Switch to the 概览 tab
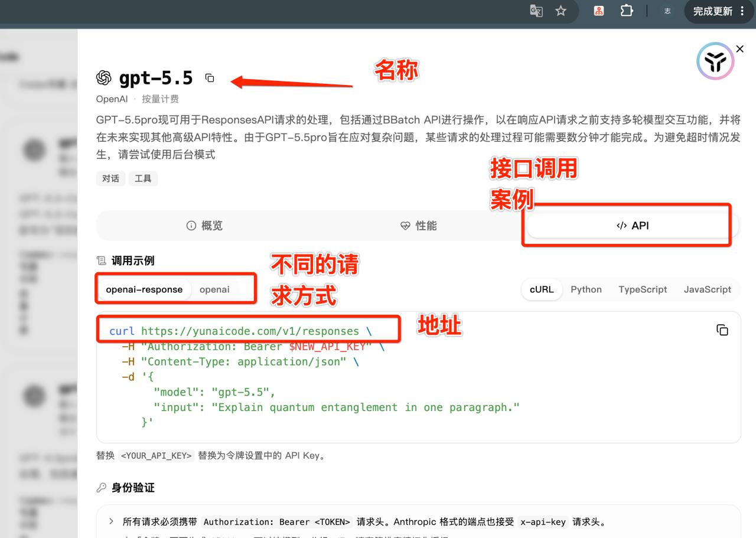This screenshot has height=538, width=756. pos(204,226)
